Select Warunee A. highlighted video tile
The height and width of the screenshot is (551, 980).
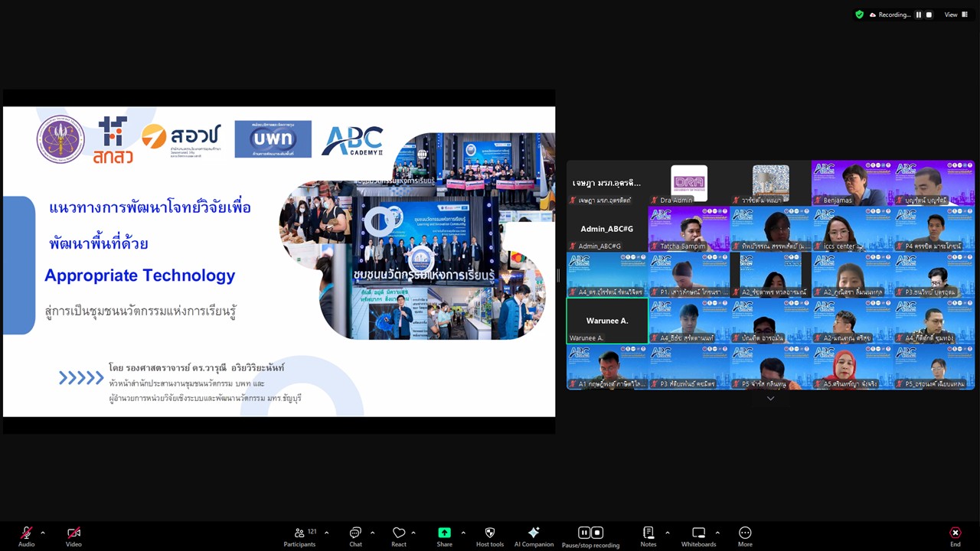point(607,321)
